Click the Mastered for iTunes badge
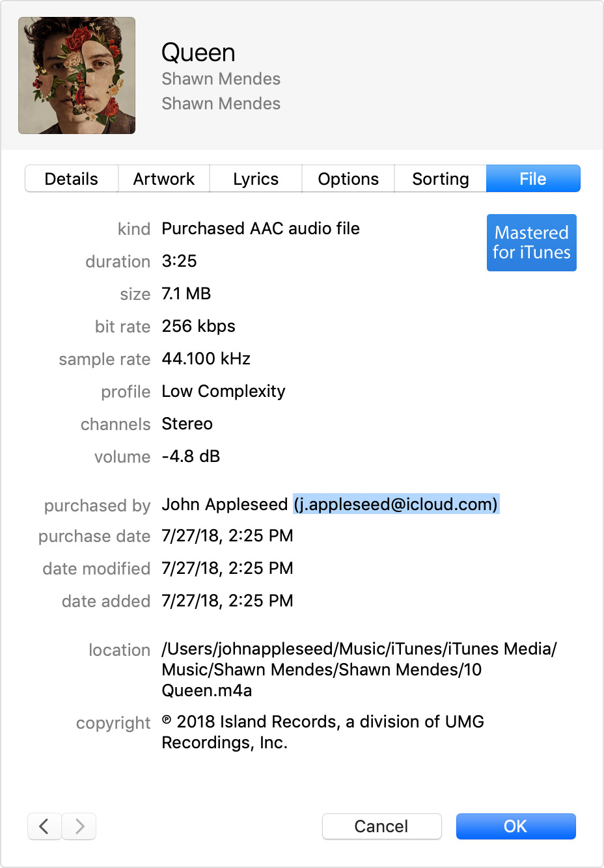 coord(532,243)
